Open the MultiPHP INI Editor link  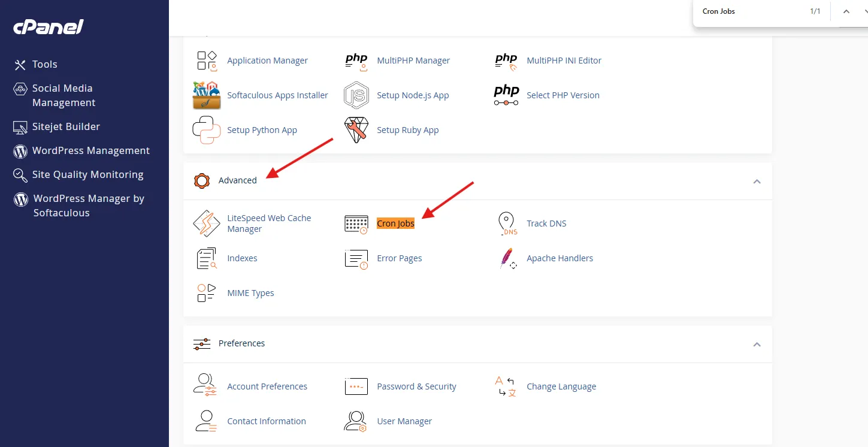pyautogui.click(x=564, y=61)
